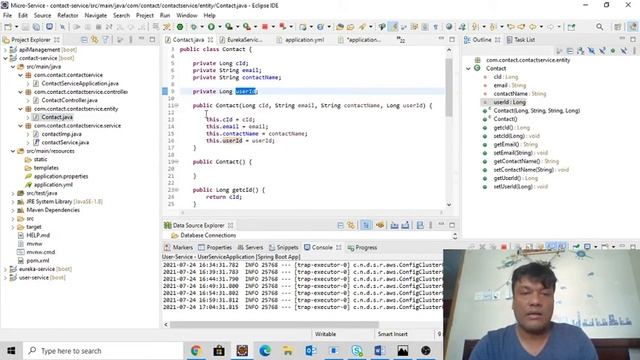640x360 pixels.
Task: Click the Collapse All icon in Data Source Explorer
Action: (x=340, y=225)
